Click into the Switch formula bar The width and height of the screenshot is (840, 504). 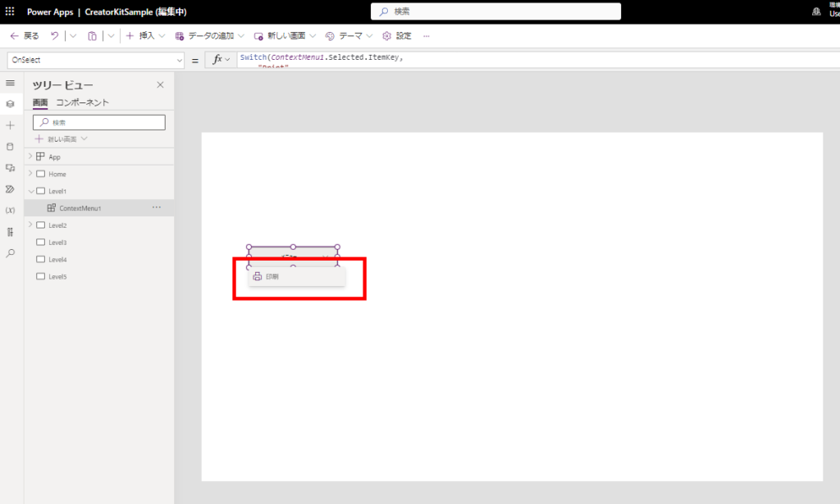point(538,60)
